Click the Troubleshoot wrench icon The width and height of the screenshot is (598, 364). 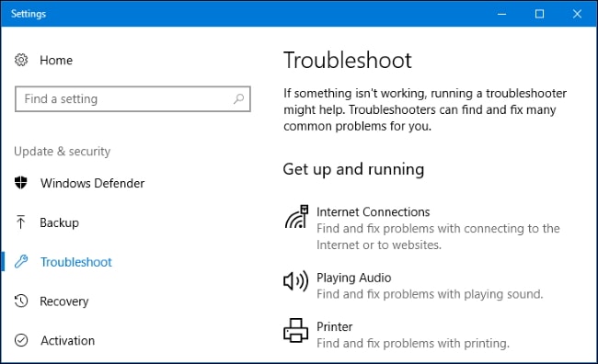21,261
